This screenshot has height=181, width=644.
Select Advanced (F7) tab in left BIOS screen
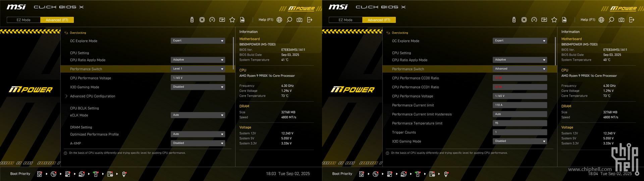pyautogui.click(x=57, y=20)
